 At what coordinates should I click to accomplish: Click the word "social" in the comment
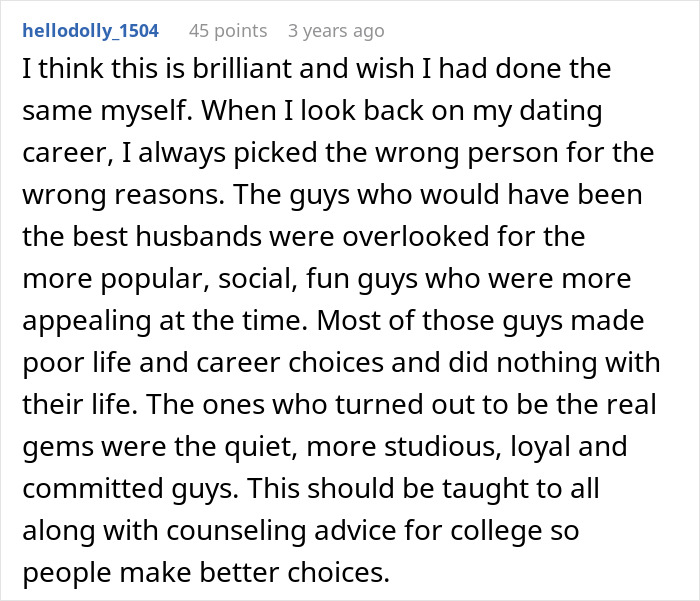pyautogui.click(x=258, y=282)
